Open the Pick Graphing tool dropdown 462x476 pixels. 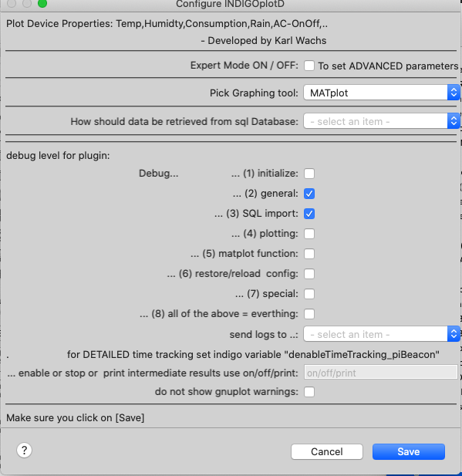point(382,93)
